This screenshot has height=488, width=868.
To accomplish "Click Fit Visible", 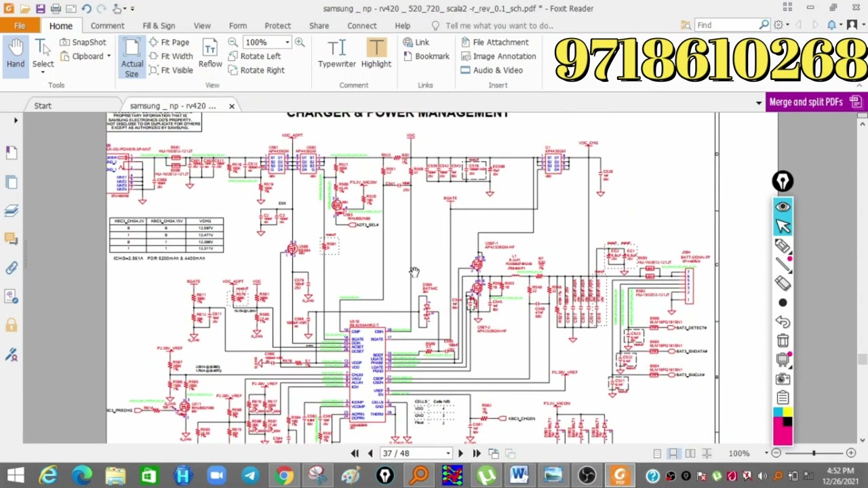I will (x=171, y=70).
